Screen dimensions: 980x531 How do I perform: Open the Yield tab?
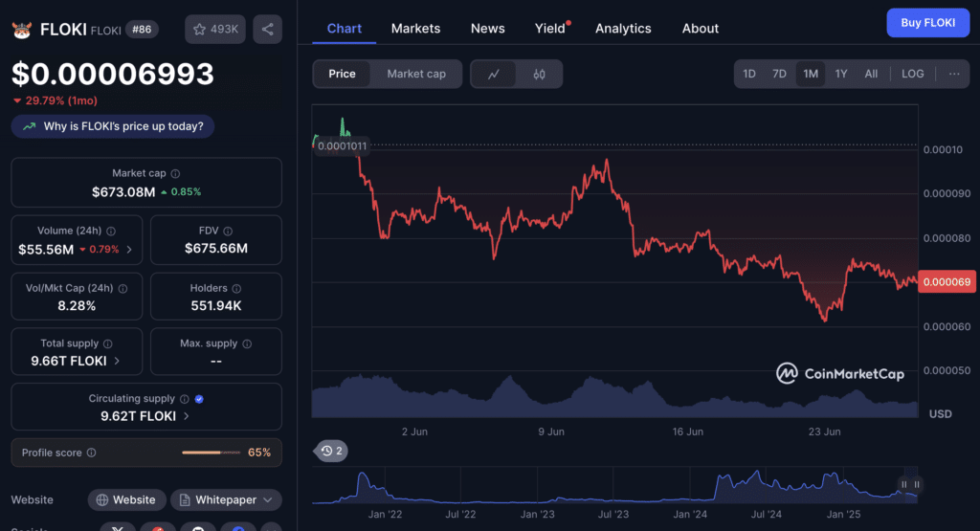coord(550,28)
